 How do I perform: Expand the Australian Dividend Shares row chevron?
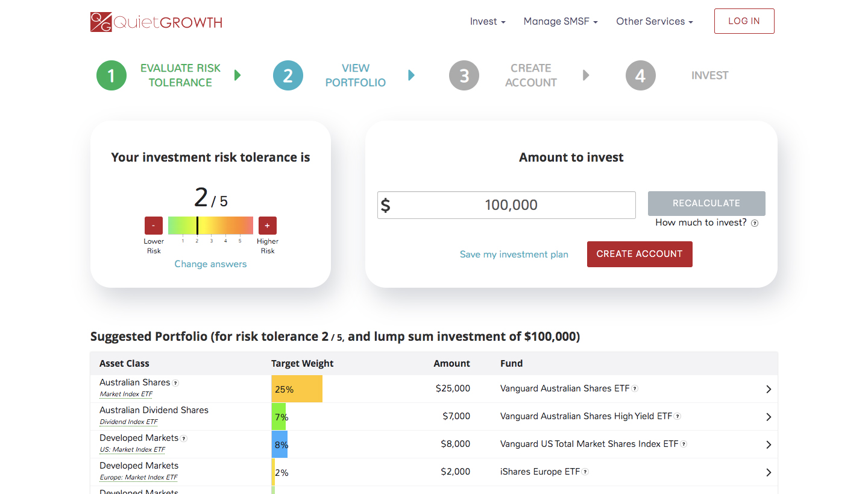(x=769, y=417)
